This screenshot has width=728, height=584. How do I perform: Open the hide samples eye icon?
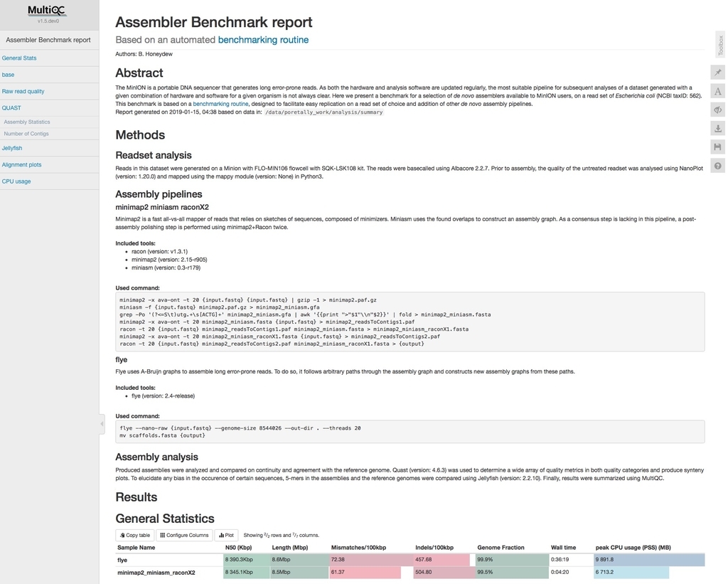[718, 110]
